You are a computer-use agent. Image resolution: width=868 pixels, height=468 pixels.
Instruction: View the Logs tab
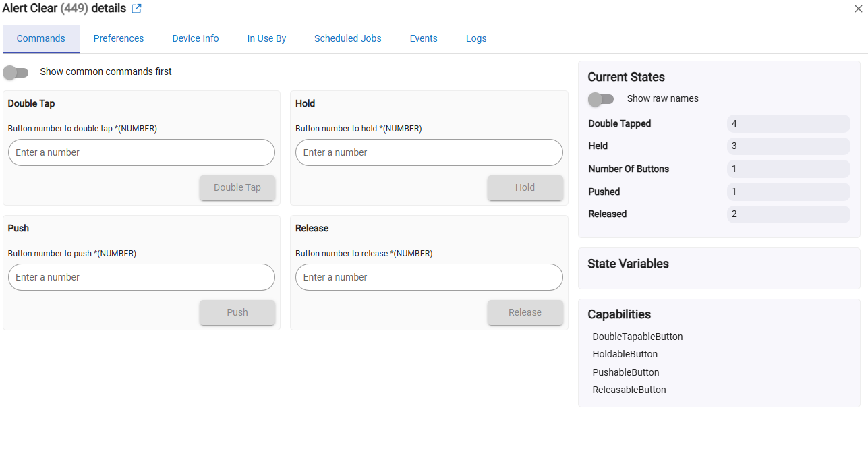(x=476, y=38)
